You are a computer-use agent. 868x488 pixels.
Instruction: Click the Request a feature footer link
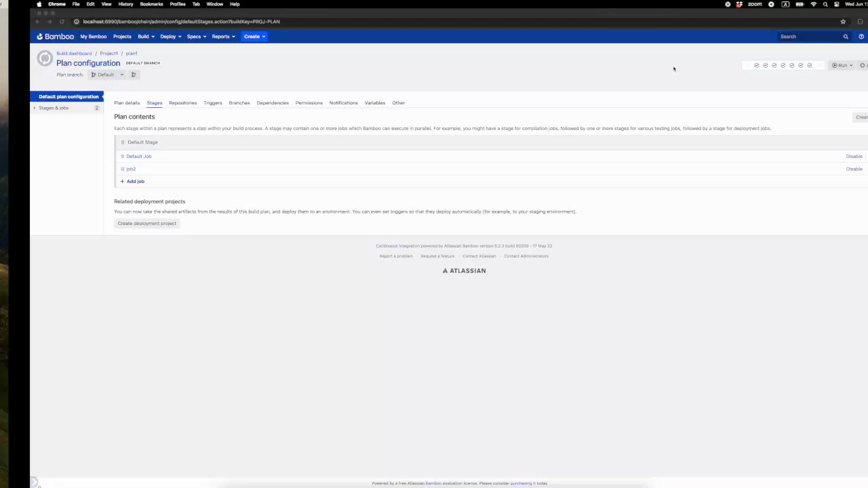(x=437, y=256)
